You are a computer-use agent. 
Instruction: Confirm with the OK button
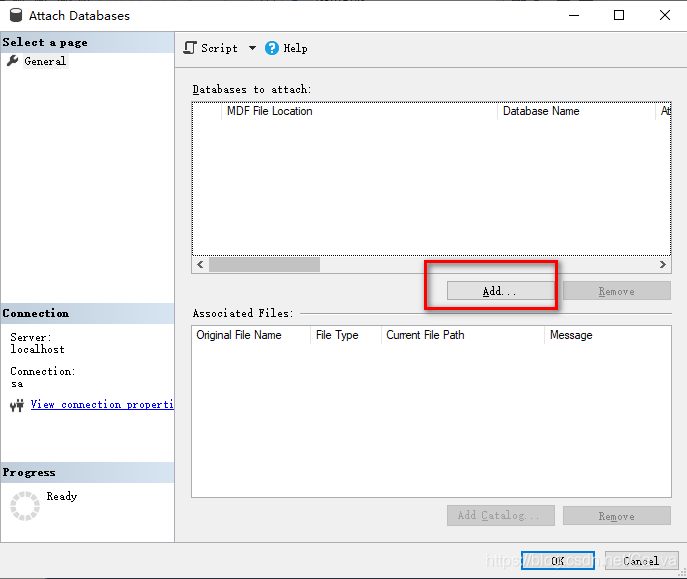[x=557, y=561]
